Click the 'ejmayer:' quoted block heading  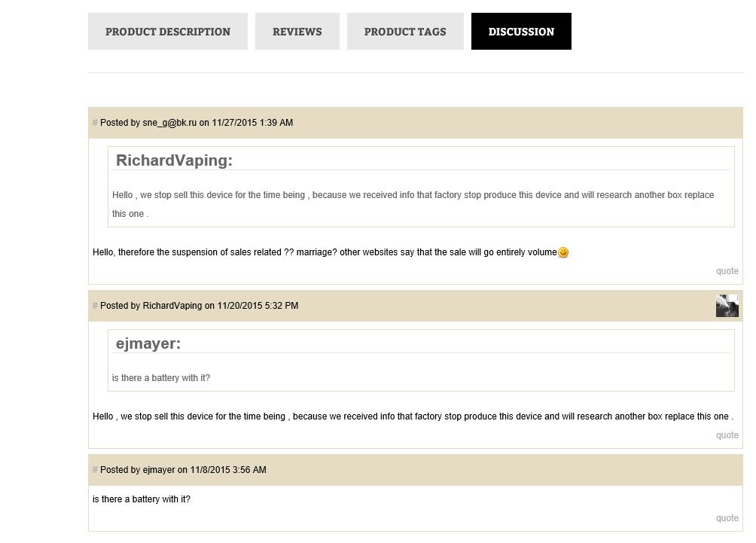pos(148,344)
